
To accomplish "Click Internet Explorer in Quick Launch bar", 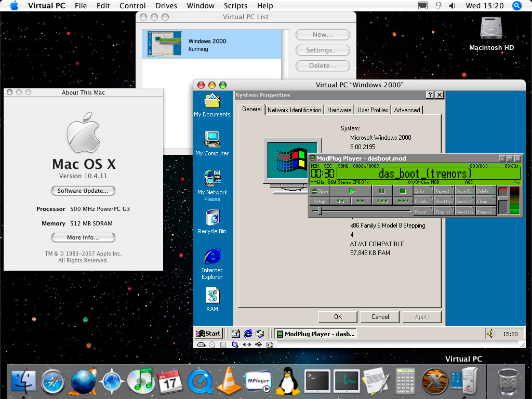I will [x=248, y=334].
